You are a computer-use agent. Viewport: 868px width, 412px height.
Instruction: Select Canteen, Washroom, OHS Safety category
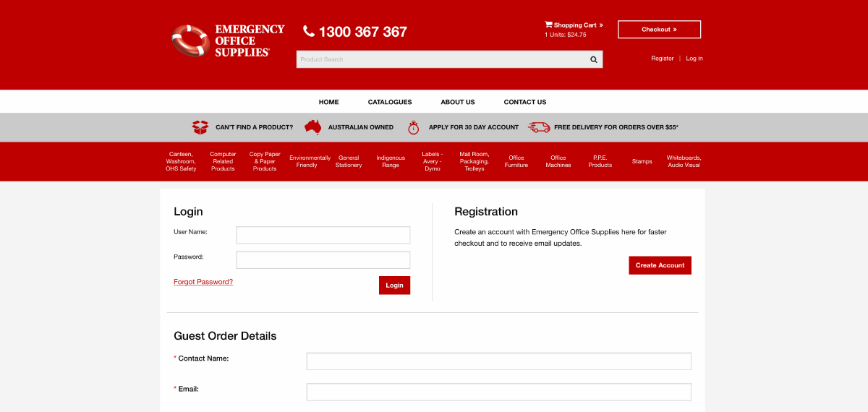181,161
